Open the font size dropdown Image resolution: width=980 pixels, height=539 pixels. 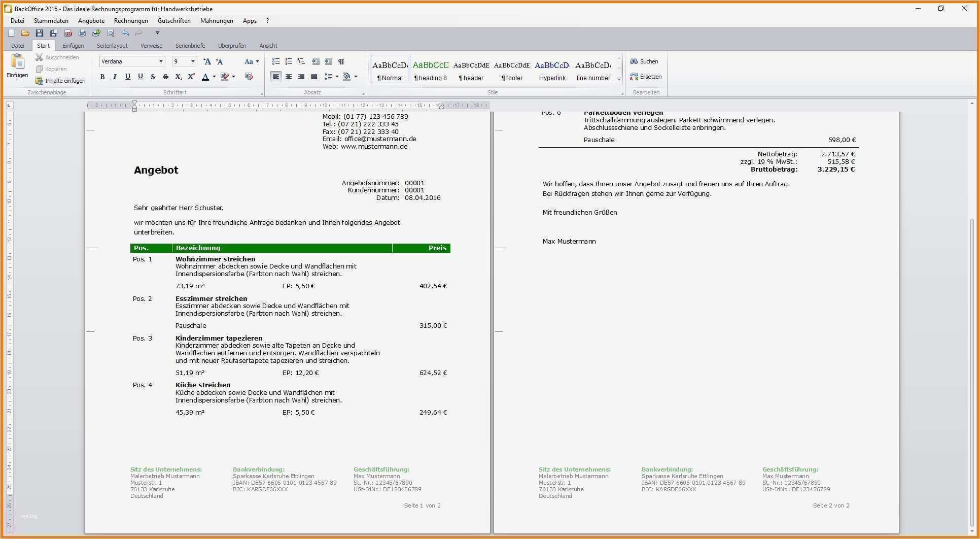point(193,61)
